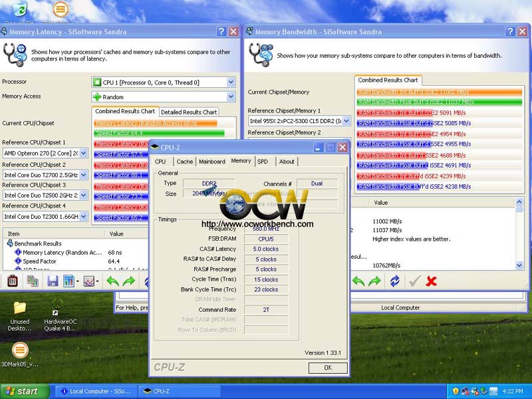Click the CPU-Z taskbar button
Viewport: 532px width, 399px height.
180,391
